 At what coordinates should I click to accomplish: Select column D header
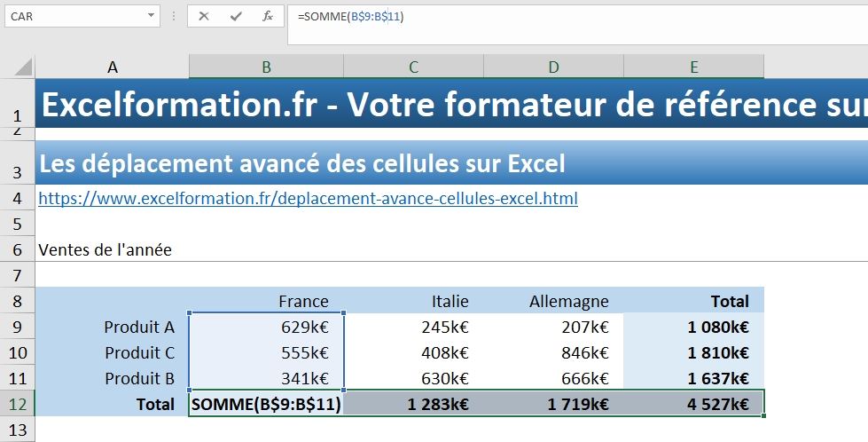pyautogui.click(x=553, y=67)
